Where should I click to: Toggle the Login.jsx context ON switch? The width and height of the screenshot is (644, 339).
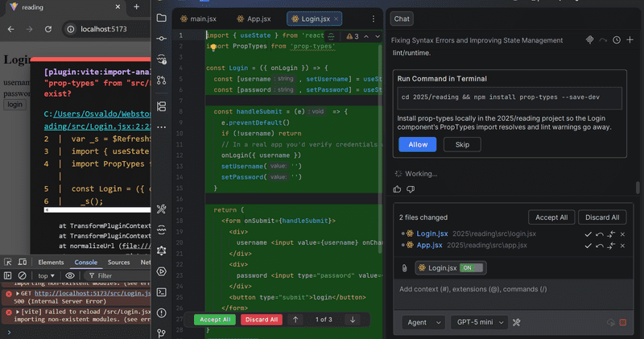coord(471,268)
